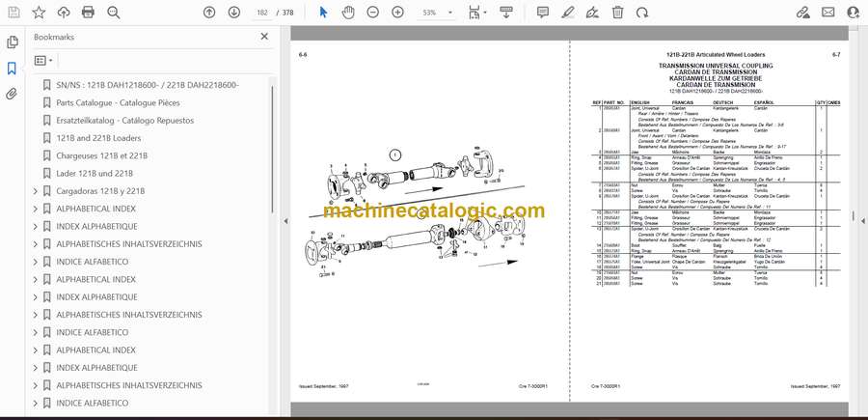This screenshot has height=420, width=868.
Task: Select the arrow selection tool
Action: tap(323, 13)
